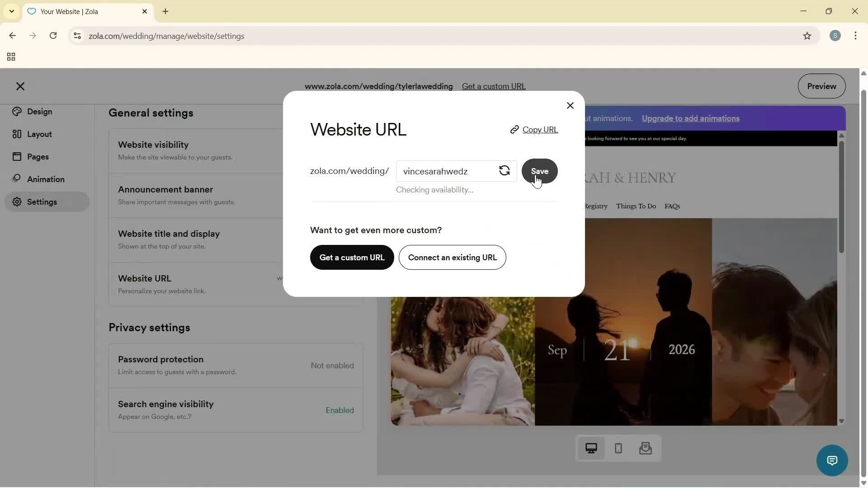Open the FAQs page in preview
This screenshot has height=488, width=868.
coord(671,206)
